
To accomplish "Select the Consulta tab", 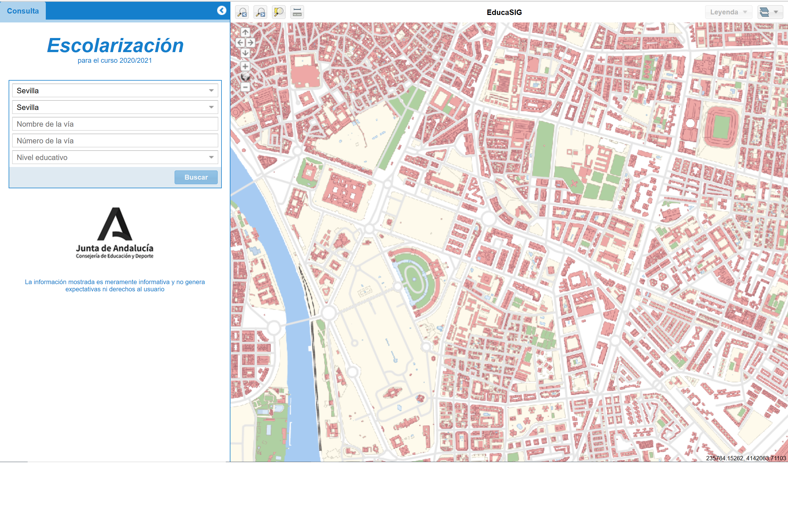I will (23, 11).
